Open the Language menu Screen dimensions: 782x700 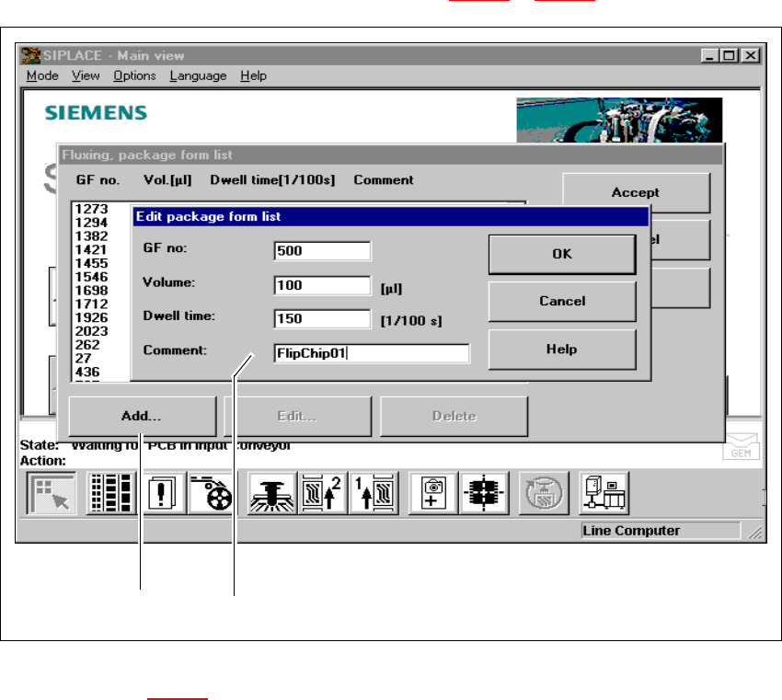198,75
